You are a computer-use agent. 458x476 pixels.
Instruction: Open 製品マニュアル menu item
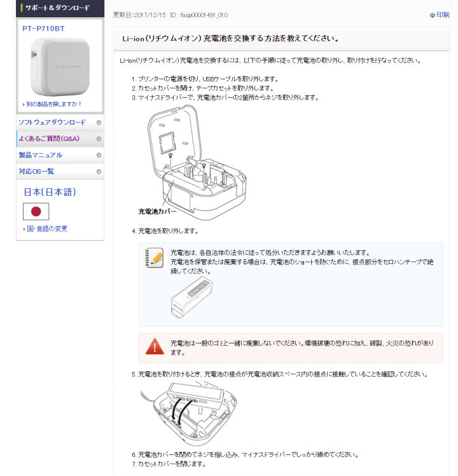[x=60, y=155]
